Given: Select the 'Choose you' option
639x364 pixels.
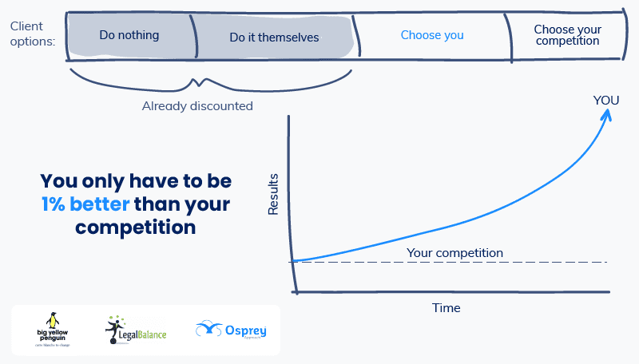Looking at the screenshot, I should (432, 35).
